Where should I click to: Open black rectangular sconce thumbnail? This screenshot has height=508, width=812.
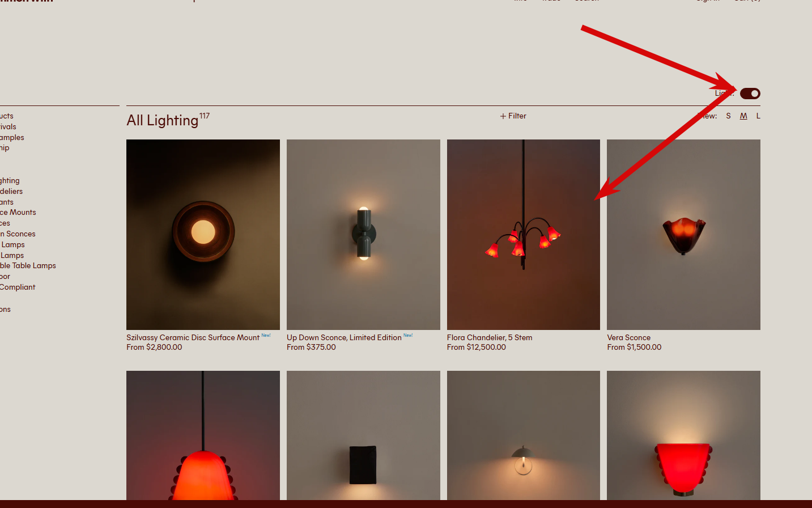363,435
